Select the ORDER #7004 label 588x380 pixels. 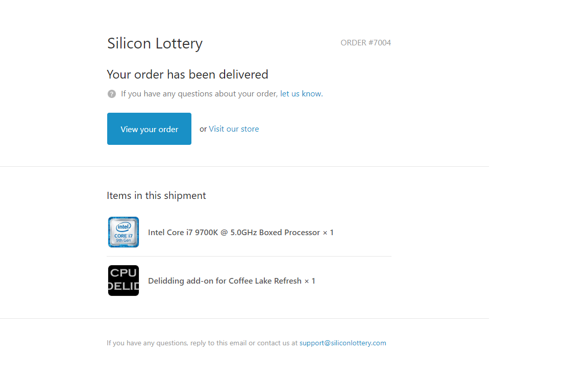pos(365,43)
